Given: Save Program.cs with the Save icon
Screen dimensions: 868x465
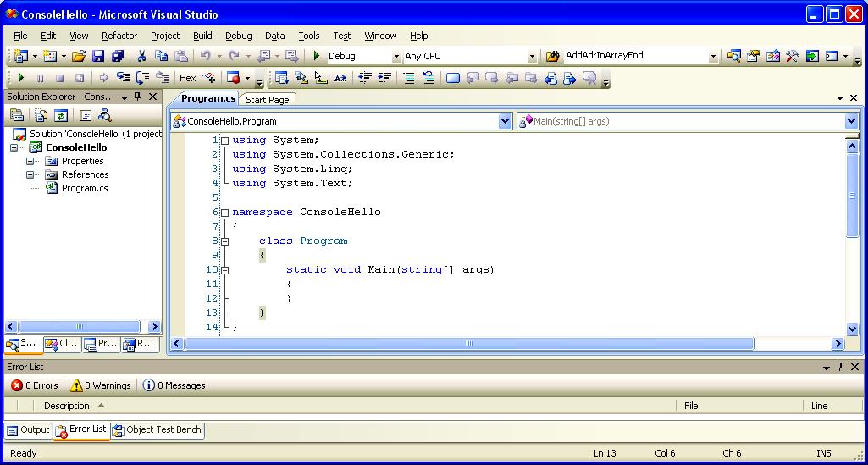Looking at the screenshot, I should coord(98,56).
